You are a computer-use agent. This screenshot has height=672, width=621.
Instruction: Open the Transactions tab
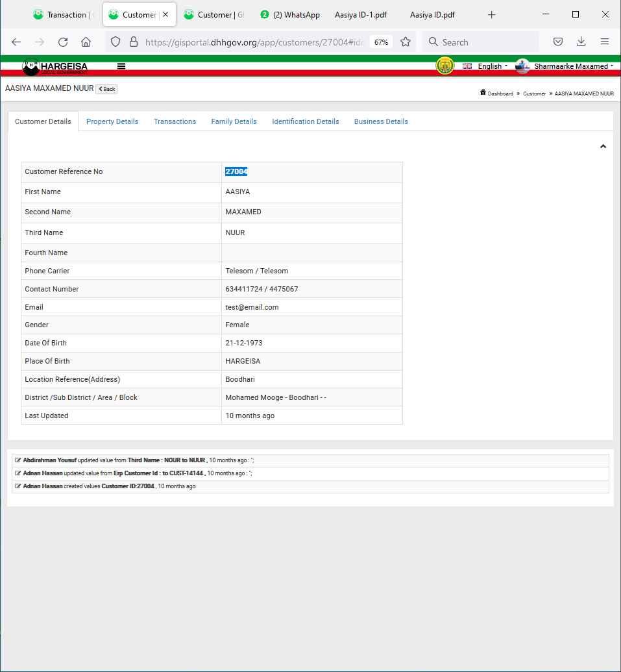point(175,121)
